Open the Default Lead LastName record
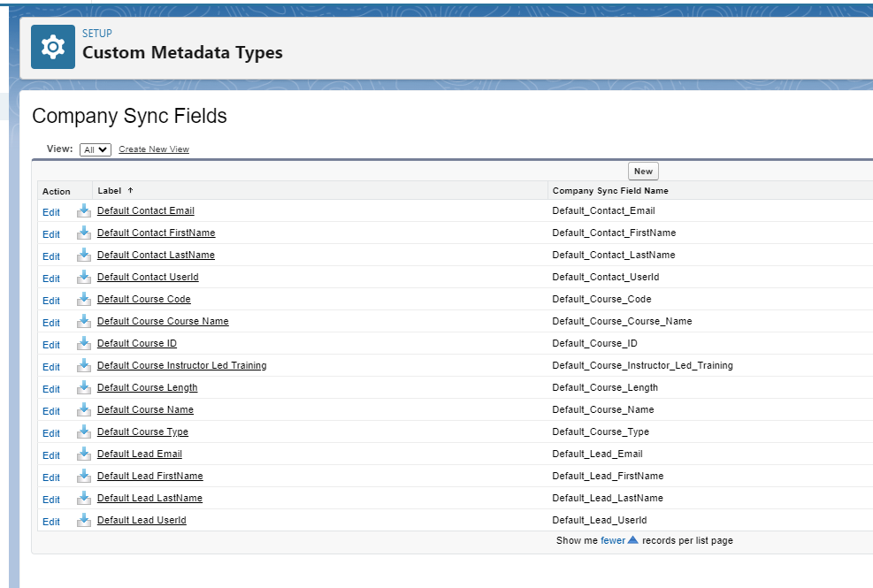The height and width of the screenshot is (588, 873). (149, 498)
